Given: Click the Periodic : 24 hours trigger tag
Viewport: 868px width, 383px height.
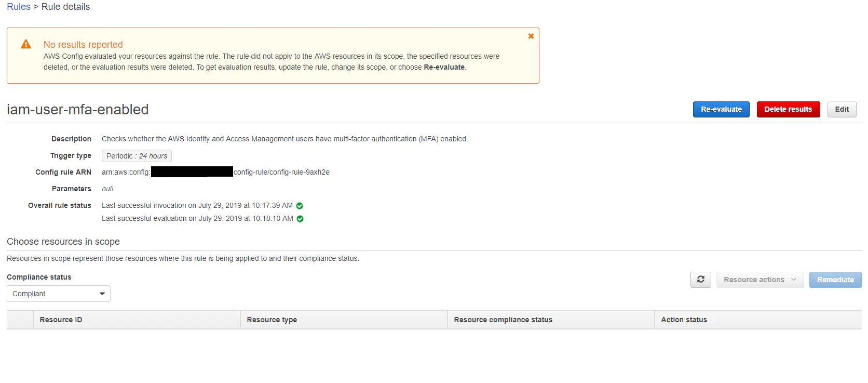Looking at the screenshot, I should coord(137,156).
